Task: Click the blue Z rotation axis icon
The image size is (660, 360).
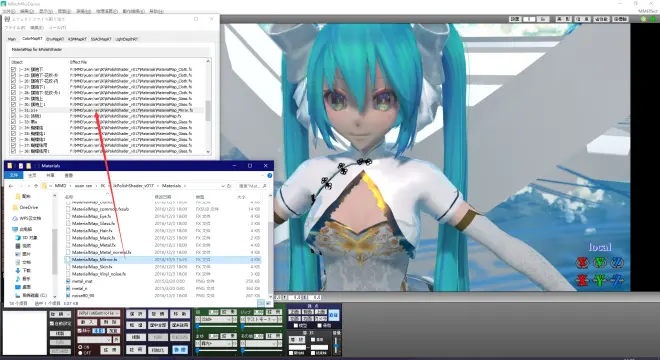Action: [617, 263]
